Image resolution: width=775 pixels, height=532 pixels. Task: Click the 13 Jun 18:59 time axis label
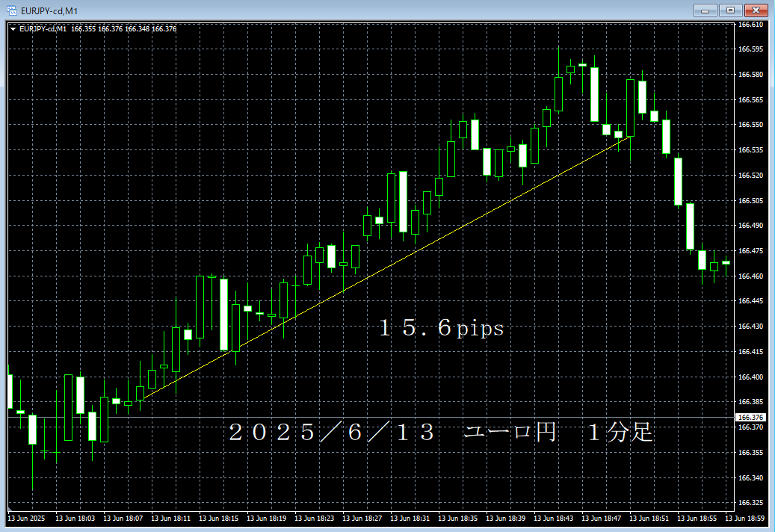pos(745,518)
